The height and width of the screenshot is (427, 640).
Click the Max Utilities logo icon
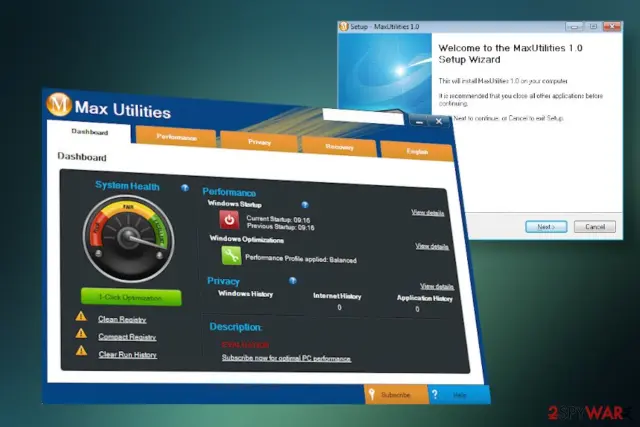[59, 105]
